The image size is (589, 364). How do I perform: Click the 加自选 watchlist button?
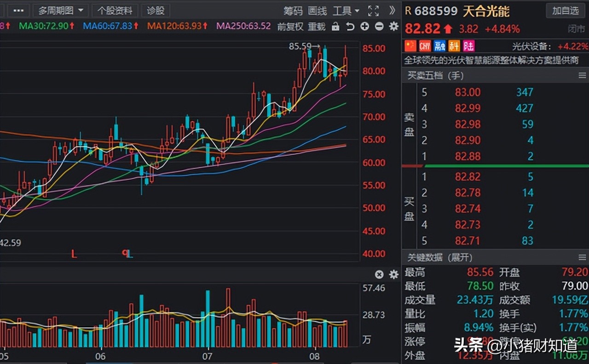point(565,11)
